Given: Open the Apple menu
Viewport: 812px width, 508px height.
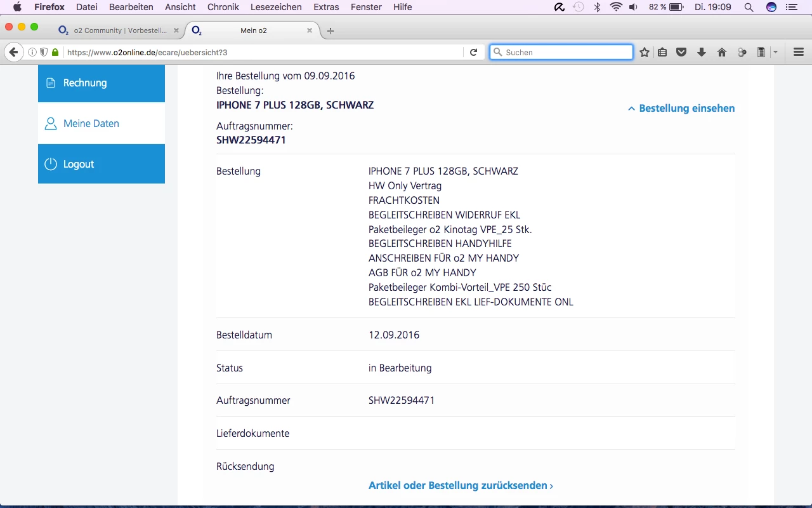Looking at the screenshot, I should (x=17, y=7).
